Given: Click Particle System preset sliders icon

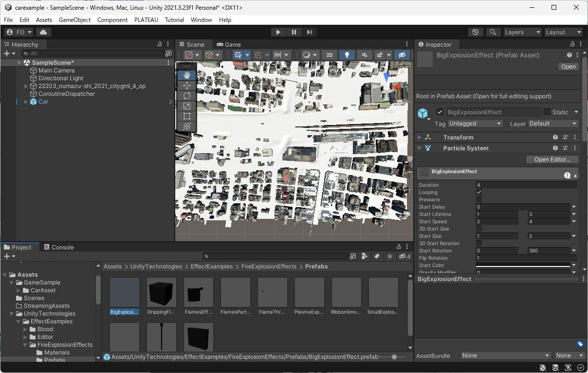Looking at the screenshot, I should 565,148.
